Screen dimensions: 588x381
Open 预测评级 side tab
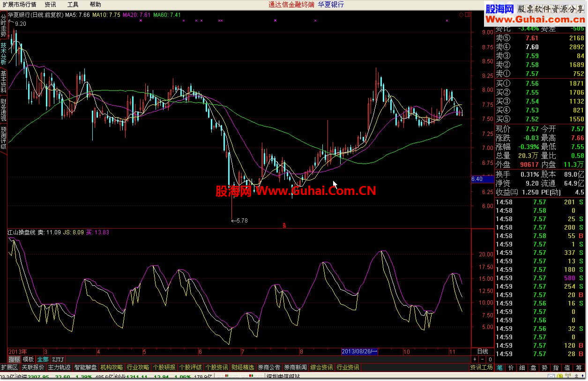click(x=3, y=137)
